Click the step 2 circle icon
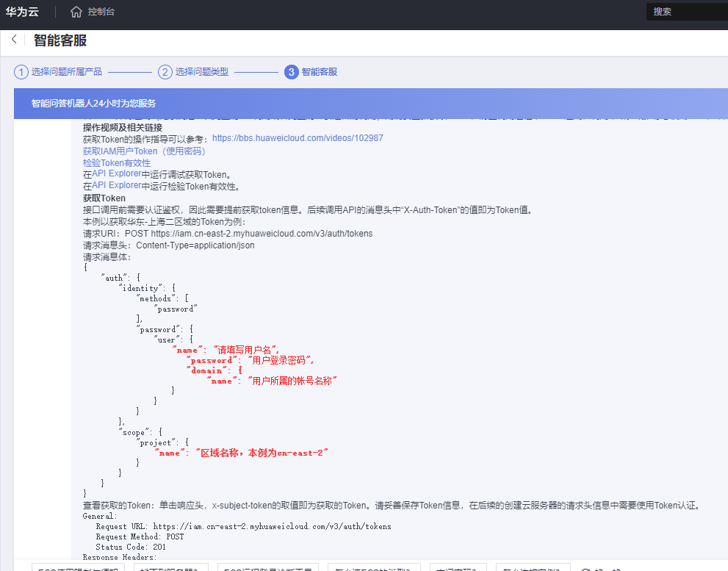Screen dimensions: 728x571 (x=165, y=72)
